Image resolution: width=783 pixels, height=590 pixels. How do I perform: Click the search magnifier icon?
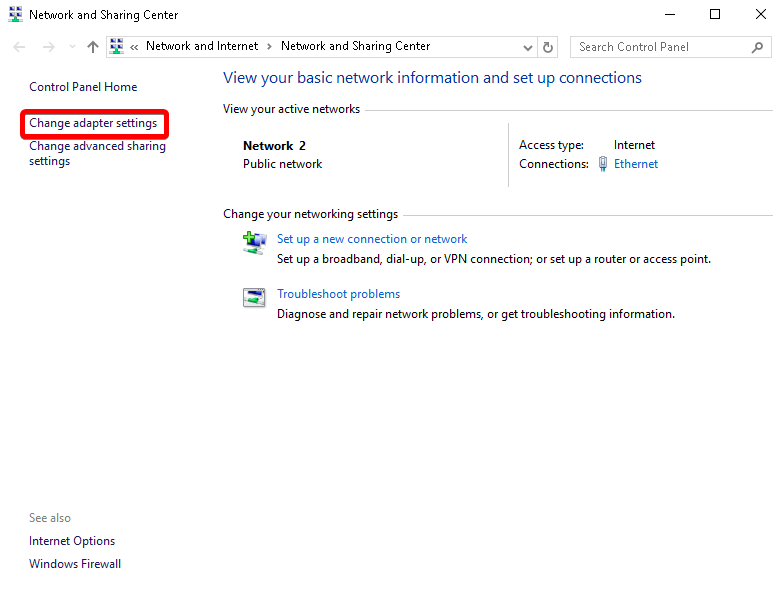(757, 47)
